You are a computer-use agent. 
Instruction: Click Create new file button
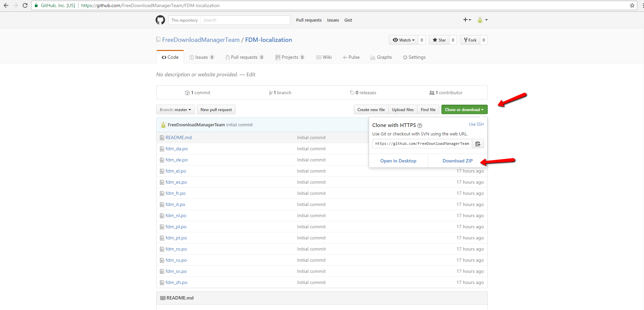pos(371,110)
